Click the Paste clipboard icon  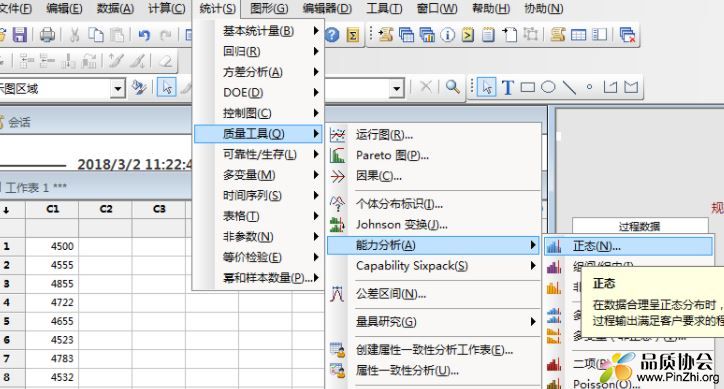[117, 35]
